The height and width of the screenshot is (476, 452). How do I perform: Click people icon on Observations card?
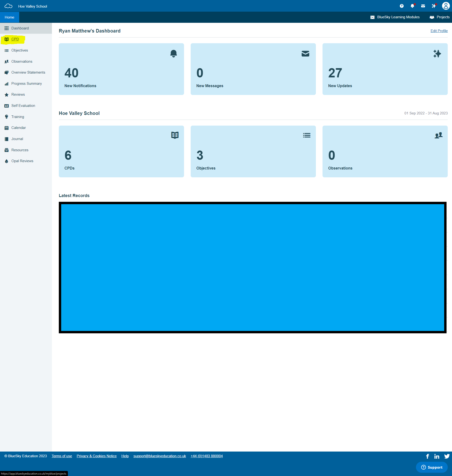pos(438,135)
